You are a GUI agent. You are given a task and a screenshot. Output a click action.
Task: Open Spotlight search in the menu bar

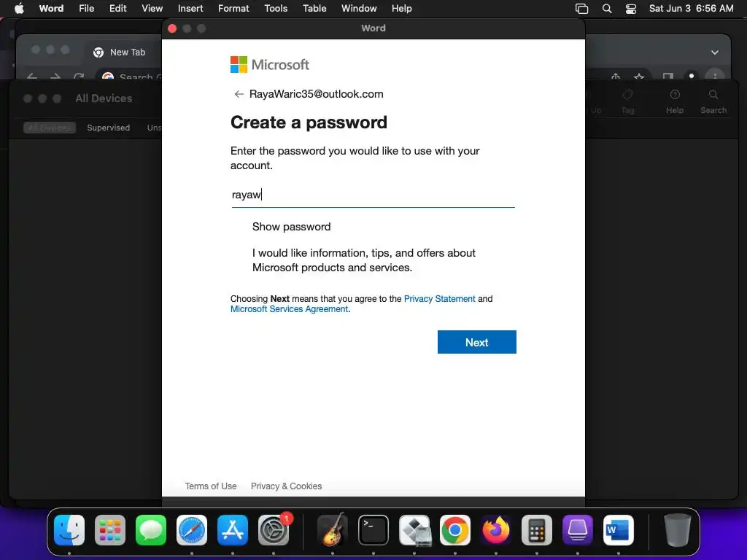pos(607,9)
